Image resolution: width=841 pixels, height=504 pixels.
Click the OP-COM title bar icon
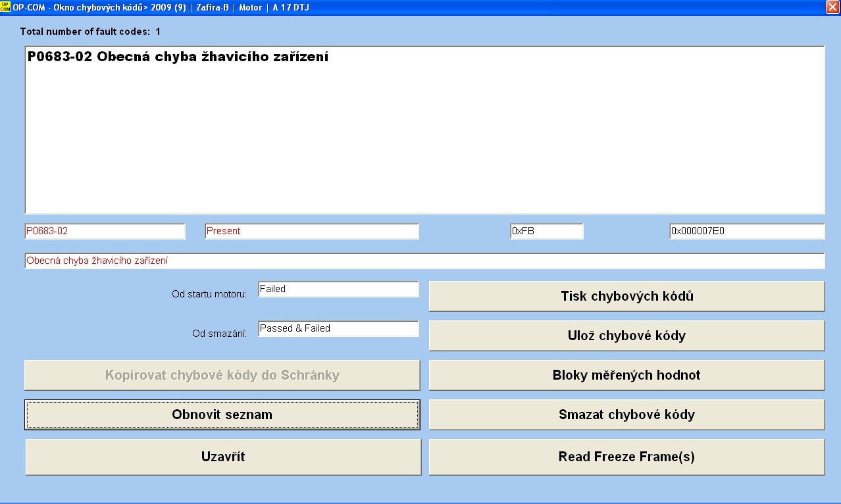(5, 7)
